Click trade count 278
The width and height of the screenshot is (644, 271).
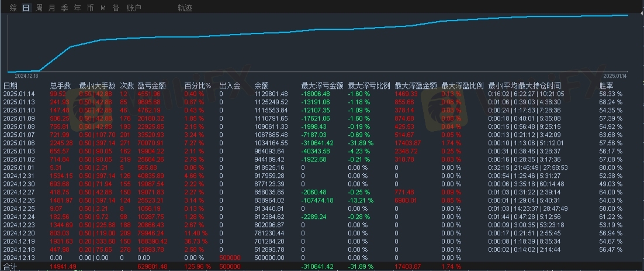click(x=124, y=249)
